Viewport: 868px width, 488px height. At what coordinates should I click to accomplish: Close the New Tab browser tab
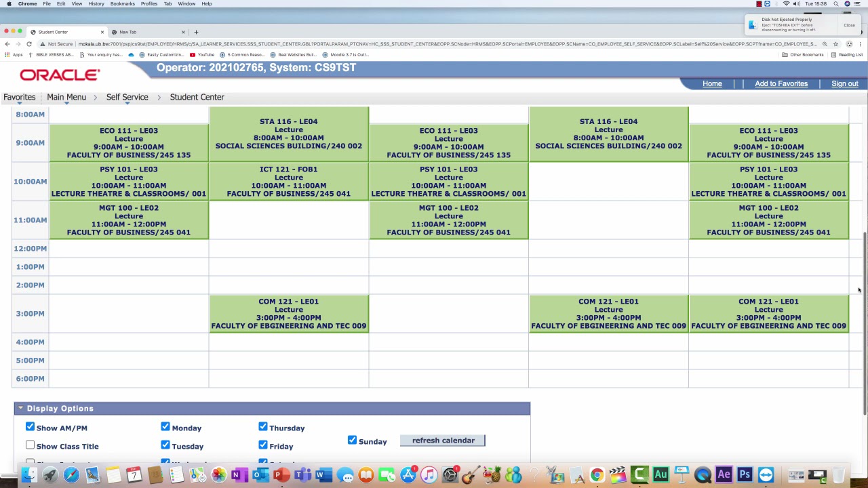coord(183,32)
